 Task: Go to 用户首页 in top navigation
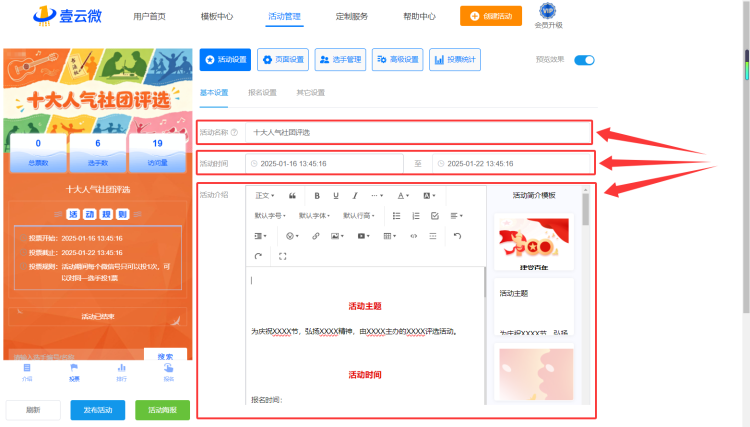[149, 16]
